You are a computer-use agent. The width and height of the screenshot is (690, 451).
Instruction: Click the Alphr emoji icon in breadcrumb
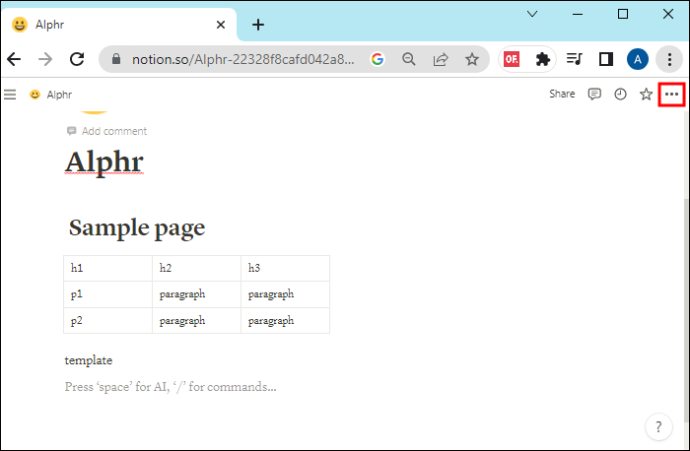[35, 94]
